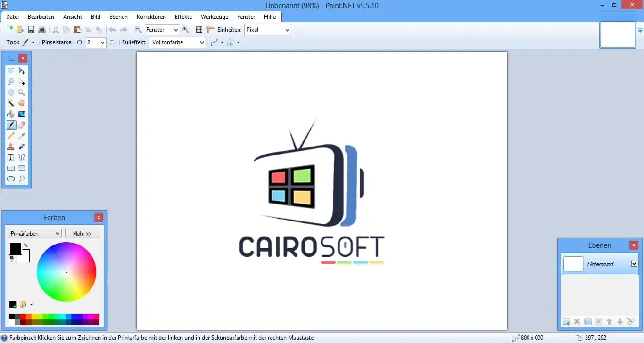644x343 pixels.
Task: Select the Color Picker eyedropper tool
Action: 22,136
